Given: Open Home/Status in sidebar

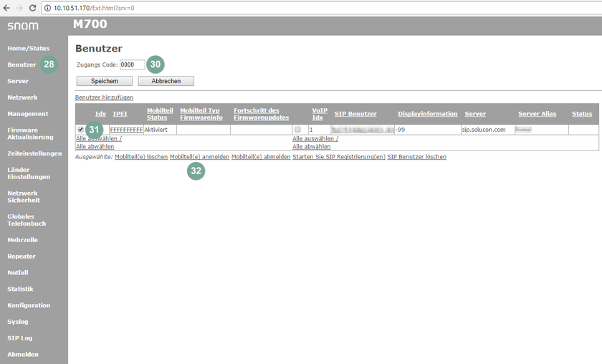Looking at the screenshot, I should 29,48.
